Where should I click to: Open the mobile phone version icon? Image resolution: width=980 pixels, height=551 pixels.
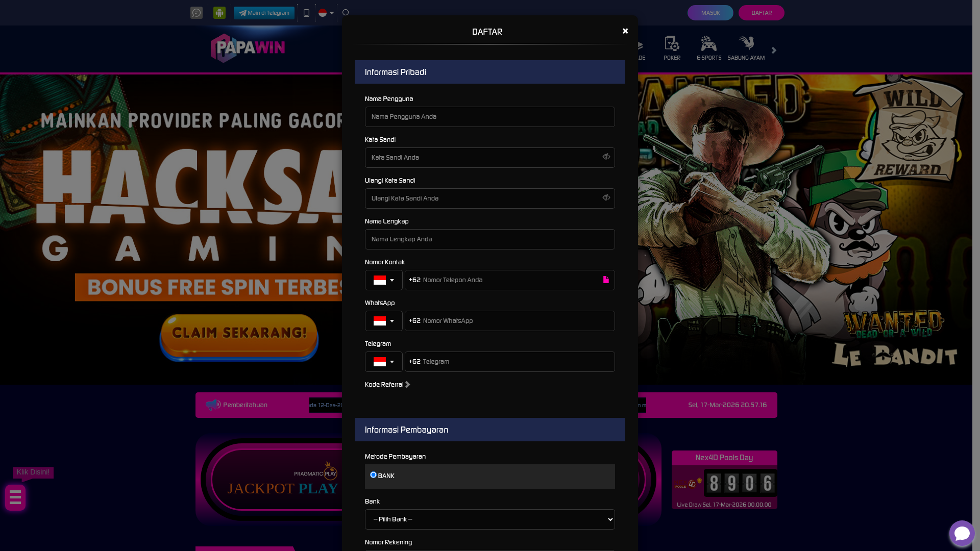coord(306,13)
